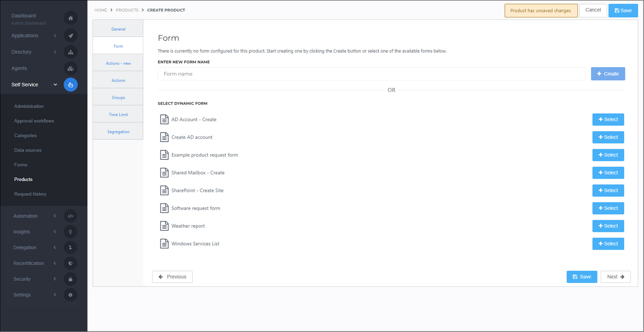Click the Security lock icon
This screenshot has height=332, width=644.
[x=70, y=279]
